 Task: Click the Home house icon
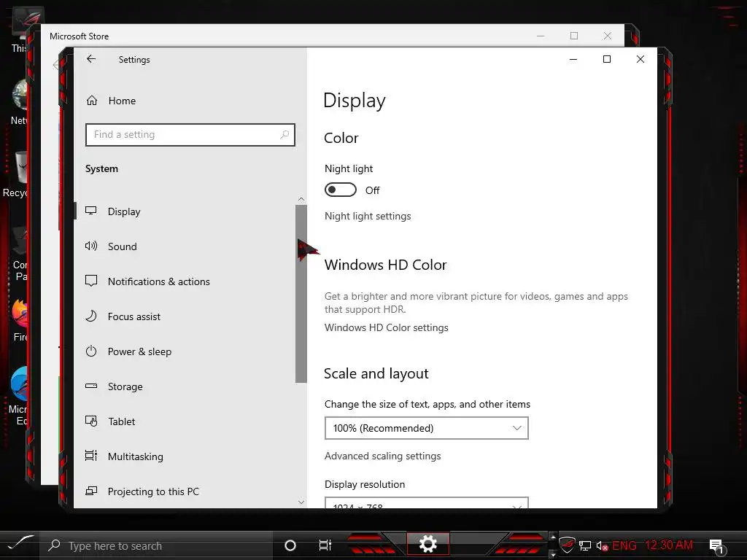click(x=92, y=101)
